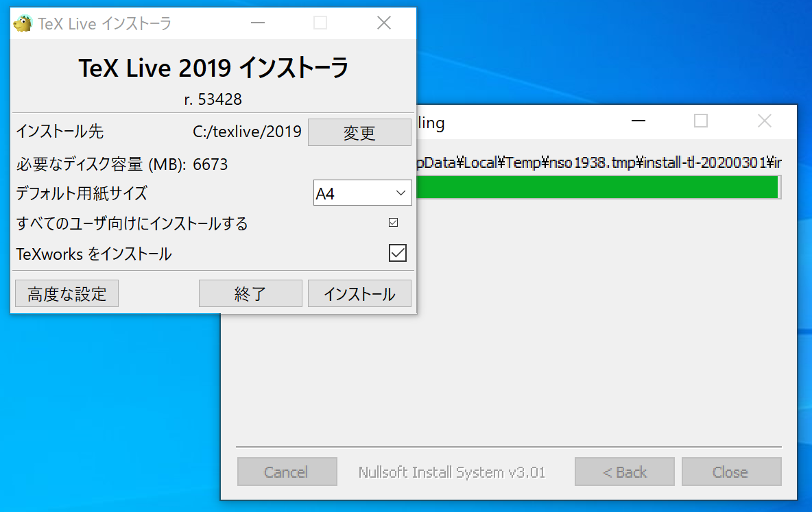Click the TeX Live 2019 インストーラ heading
The width and height of the screenshot is (812, 512).
click(x=213, y=68)
